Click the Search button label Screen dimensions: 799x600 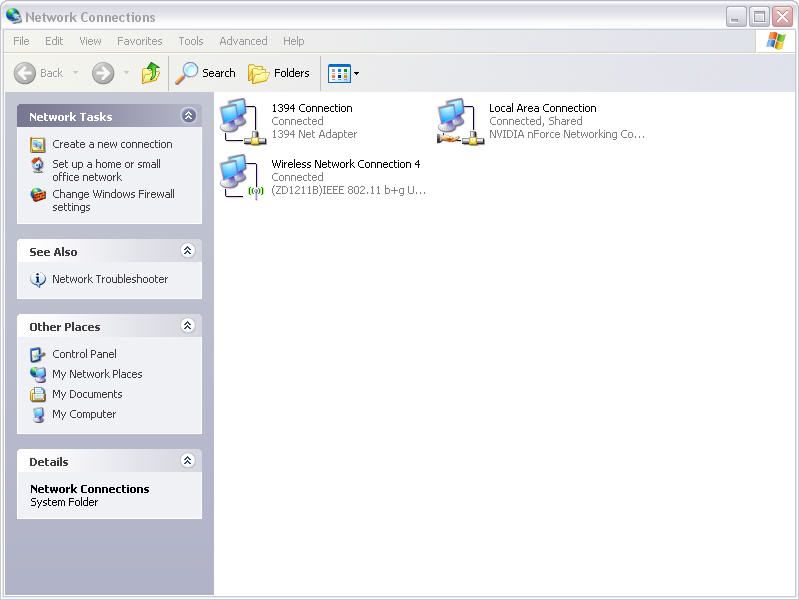[219, 73]
